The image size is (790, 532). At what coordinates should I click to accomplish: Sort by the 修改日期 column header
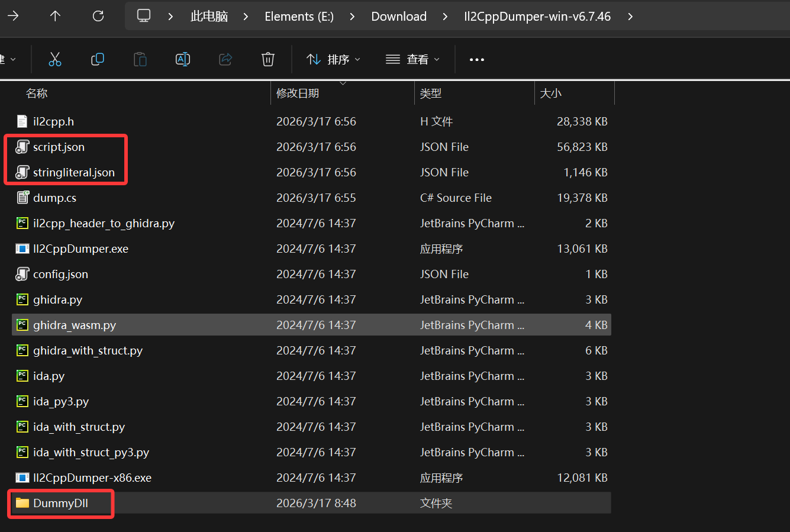click(298, 93)
